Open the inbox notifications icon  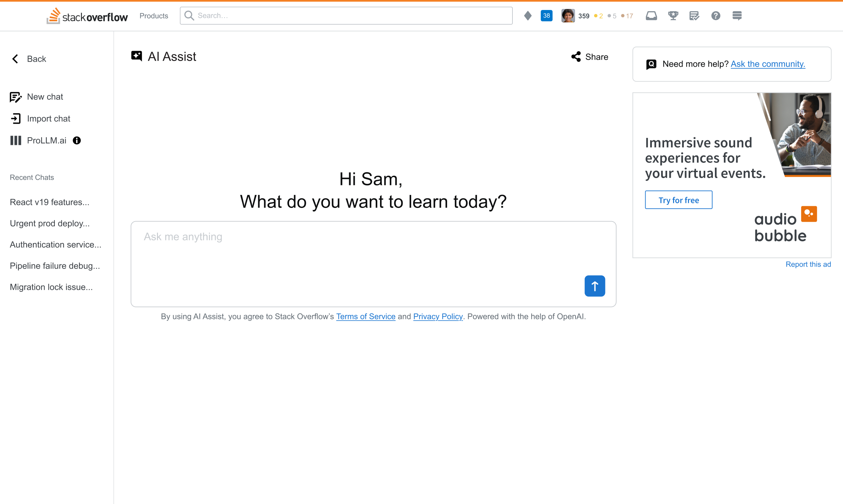[x=651, y=16]
